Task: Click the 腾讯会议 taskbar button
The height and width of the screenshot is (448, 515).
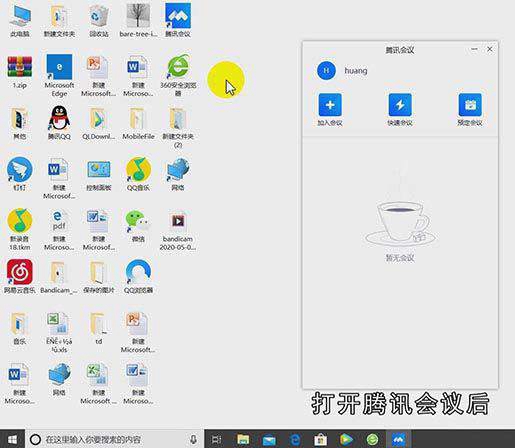Action: click(398, 439)
